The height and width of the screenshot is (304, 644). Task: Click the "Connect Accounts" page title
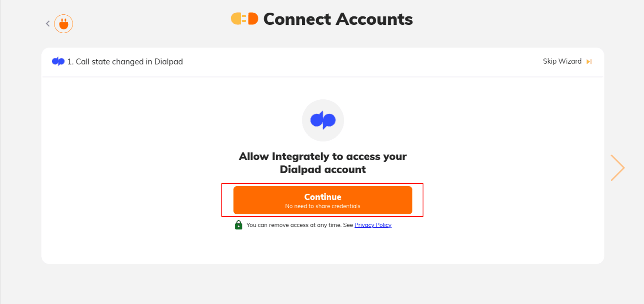338,19
